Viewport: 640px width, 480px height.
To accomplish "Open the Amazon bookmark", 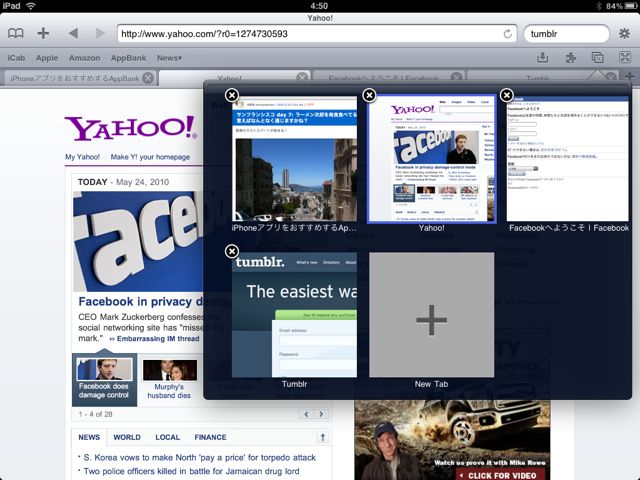I will pyautogui.click(x=84, y=58).
